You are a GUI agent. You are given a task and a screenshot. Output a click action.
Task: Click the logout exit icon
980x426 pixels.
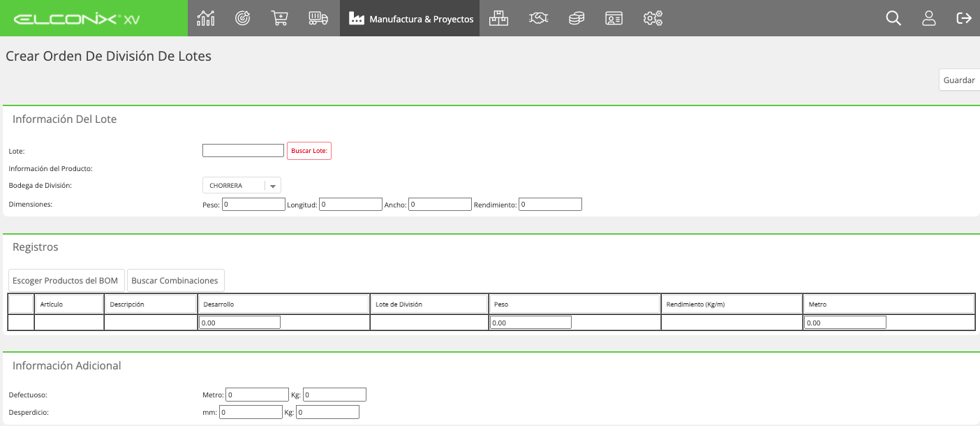(x=964, y=18)
